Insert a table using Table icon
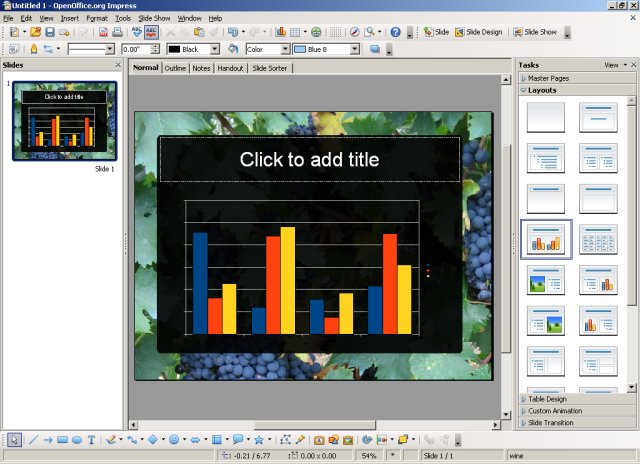 295,32
